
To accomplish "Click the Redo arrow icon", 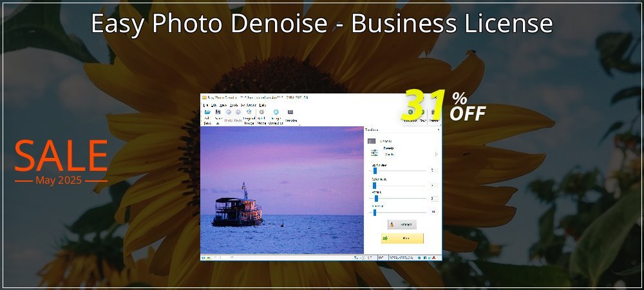I will click(238, 112).
